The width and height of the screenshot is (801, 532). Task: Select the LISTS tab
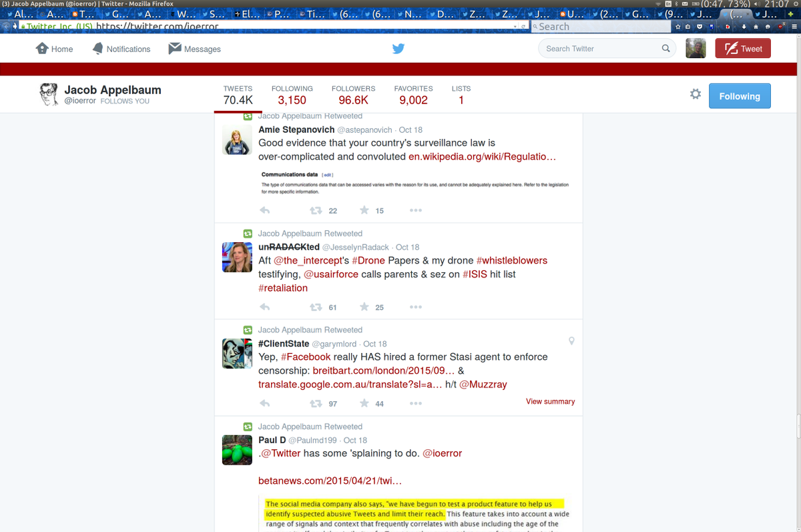pyautogui.click(x=461, y=95)
